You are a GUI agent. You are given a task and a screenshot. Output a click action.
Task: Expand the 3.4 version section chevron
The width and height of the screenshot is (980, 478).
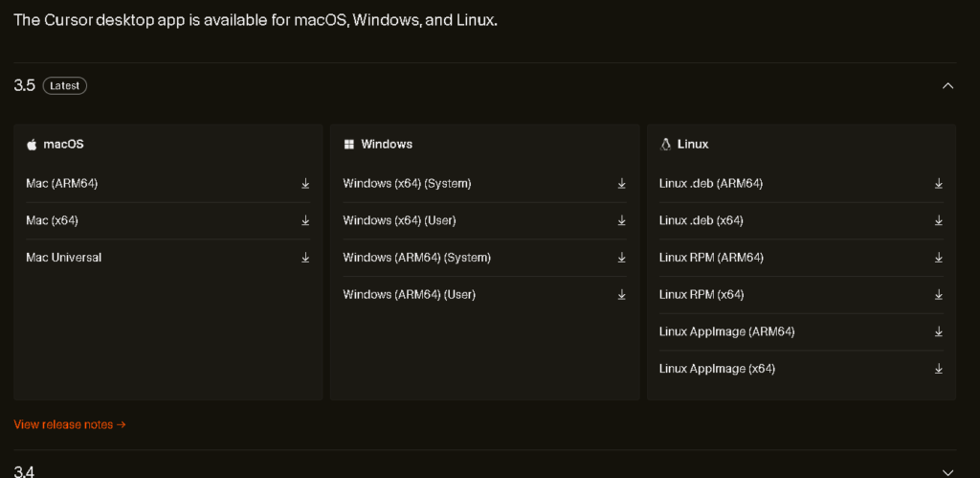tap(947, 472)
